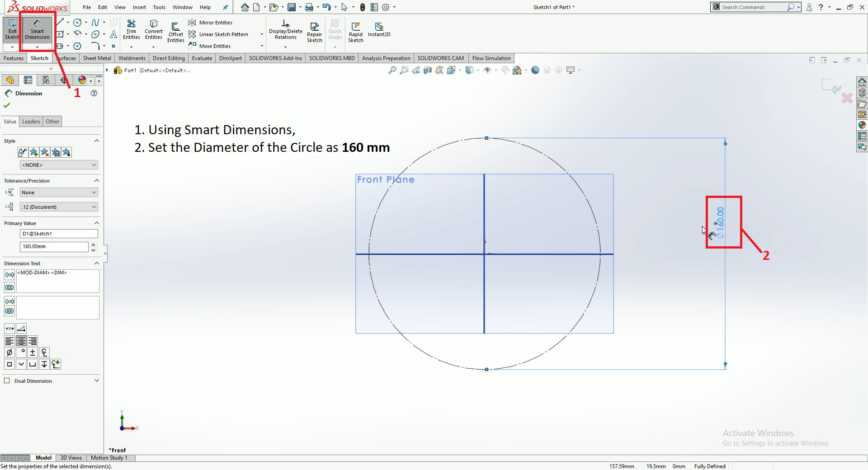Image resolution: width=868 pixels, height=470 pixels.
Task: Switch to the Motion Study 1 tab
Action: pos(109,458)
